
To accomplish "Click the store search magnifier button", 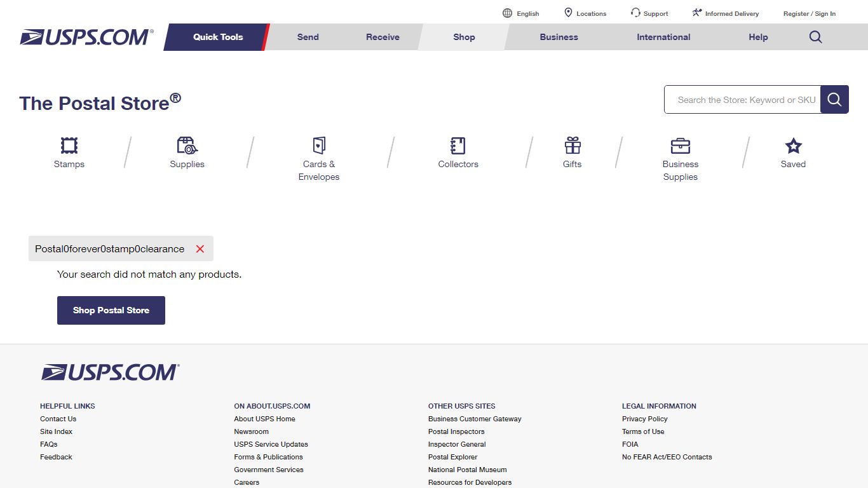I will point(834,100).
